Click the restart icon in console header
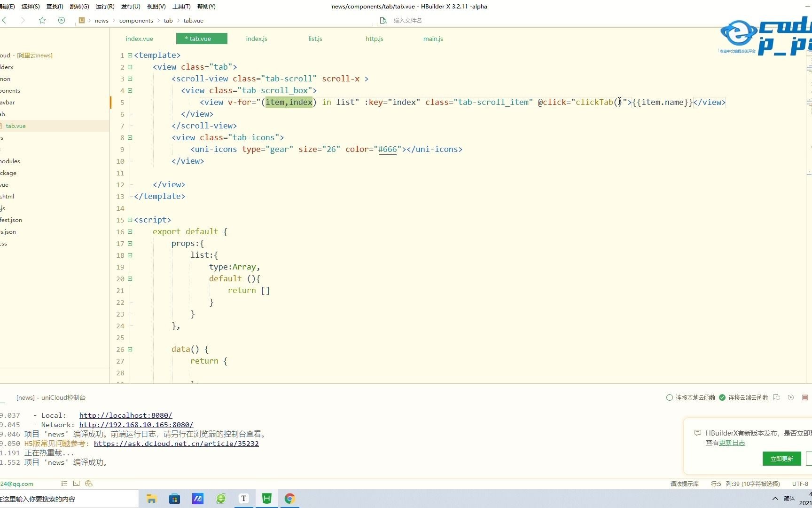812x508 pixels. [791, 397]
